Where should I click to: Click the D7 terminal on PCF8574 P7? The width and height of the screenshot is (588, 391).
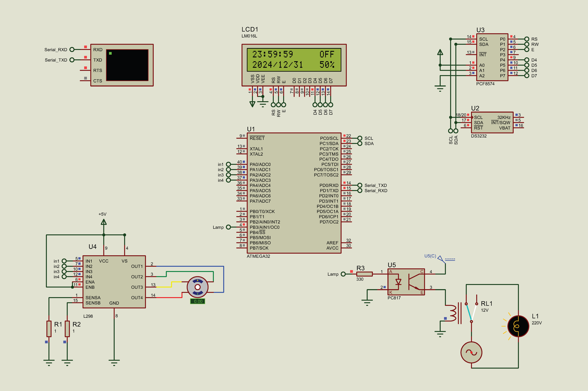tap(527, 76)
